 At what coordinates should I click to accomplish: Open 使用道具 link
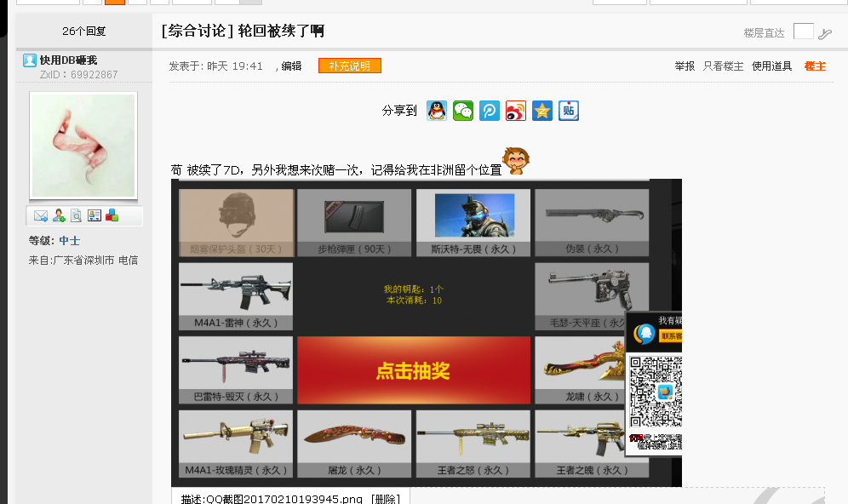point(771,66)
